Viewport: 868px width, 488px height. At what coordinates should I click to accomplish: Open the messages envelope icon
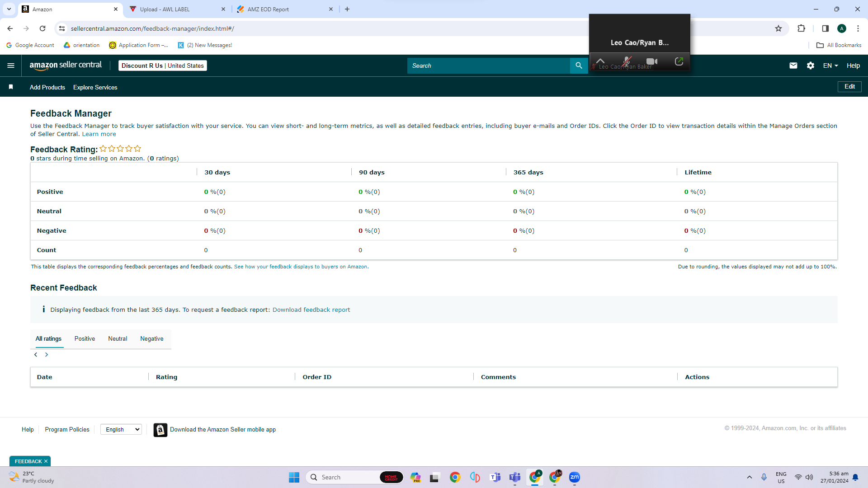[x=793, y=66]
